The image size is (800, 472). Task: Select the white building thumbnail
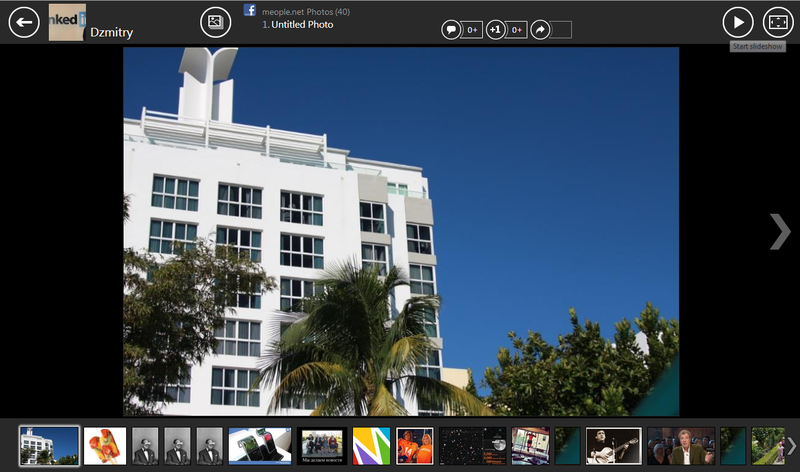(x=49, y=446)
